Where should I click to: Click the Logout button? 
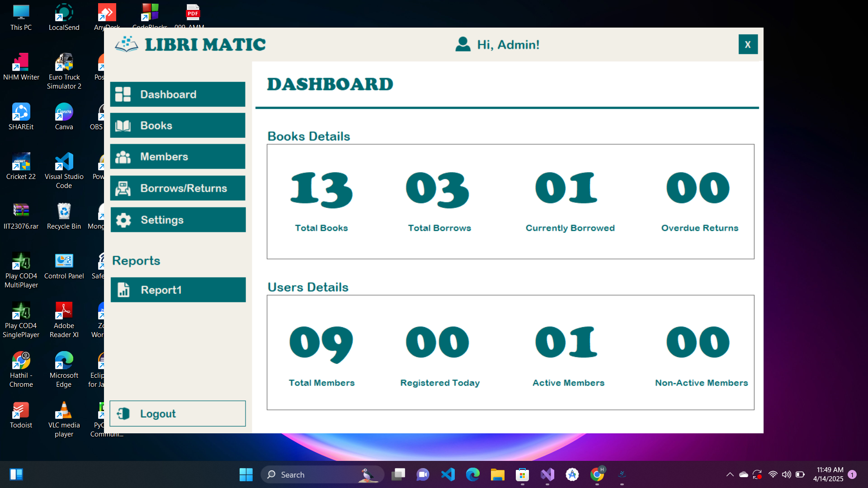(178, 413)
